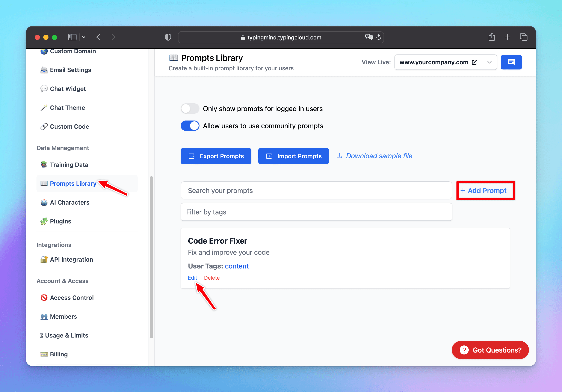Open www.yourcompany.com live site link
Viewport: 562px width, 392px height.
click(x=438, y=62)
